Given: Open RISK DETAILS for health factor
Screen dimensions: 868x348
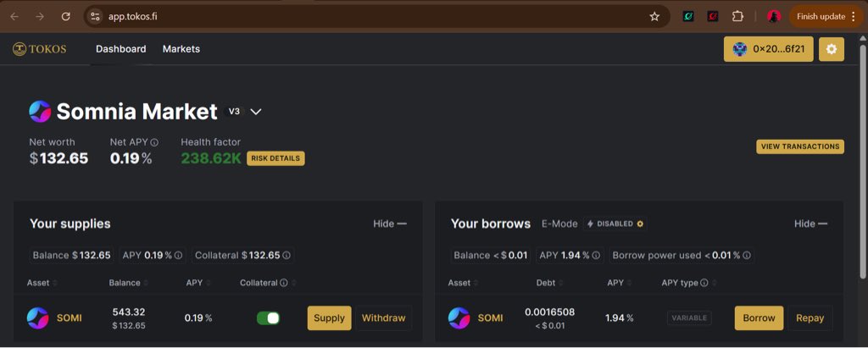Looking at the screenshot, I should (x=275, y=159).
